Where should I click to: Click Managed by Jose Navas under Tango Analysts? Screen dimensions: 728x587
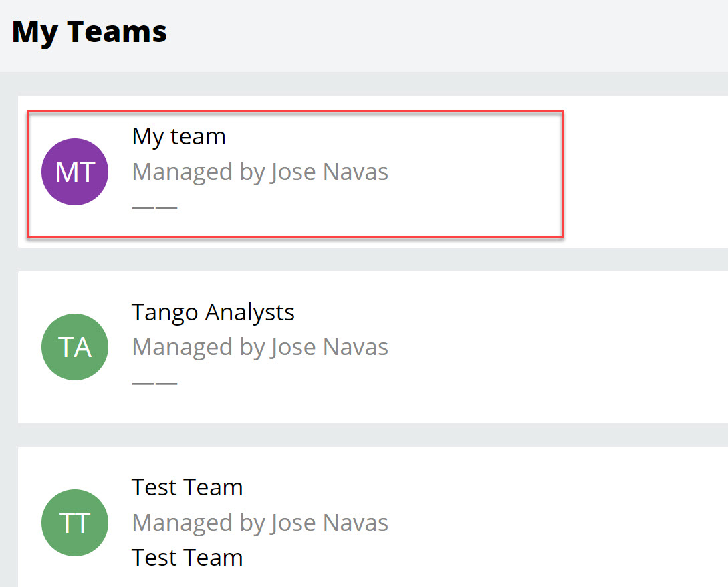(x=260, y=347)
